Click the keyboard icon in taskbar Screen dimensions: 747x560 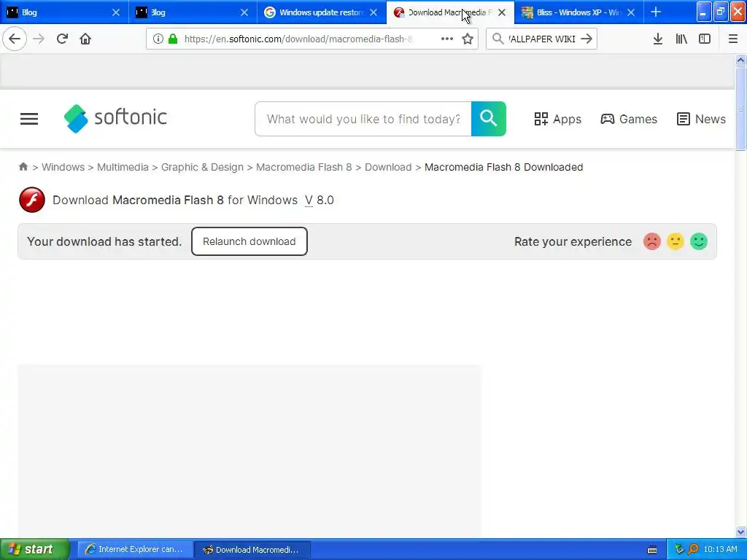click(652, 550)
